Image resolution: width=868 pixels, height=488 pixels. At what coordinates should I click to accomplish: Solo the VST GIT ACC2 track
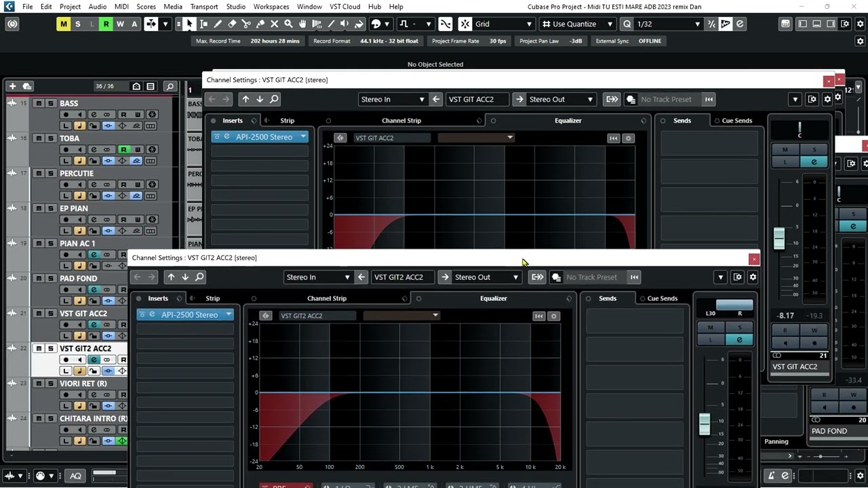point(50,313)
